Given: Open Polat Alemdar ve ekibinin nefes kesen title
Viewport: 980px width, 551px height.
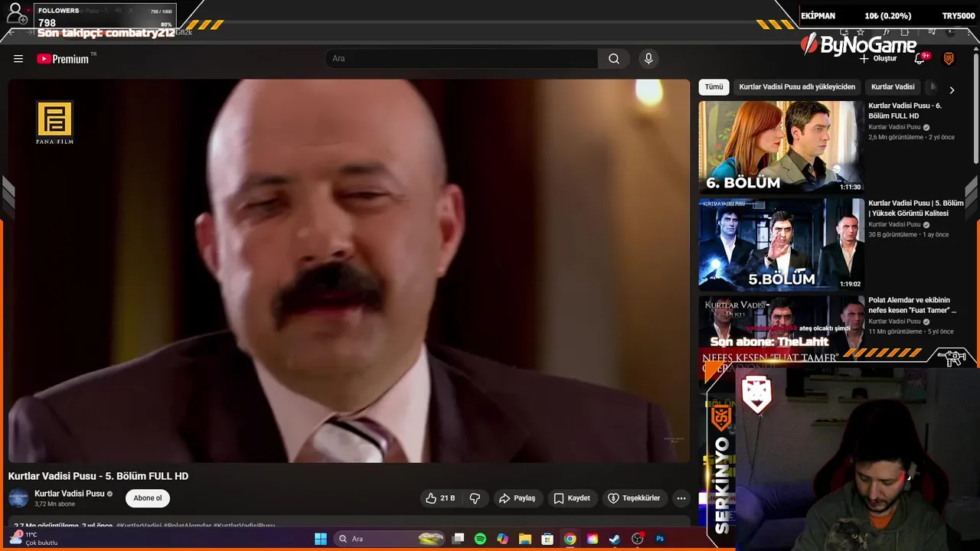Looking at the screenshot, I should click(x=912, y=305).
